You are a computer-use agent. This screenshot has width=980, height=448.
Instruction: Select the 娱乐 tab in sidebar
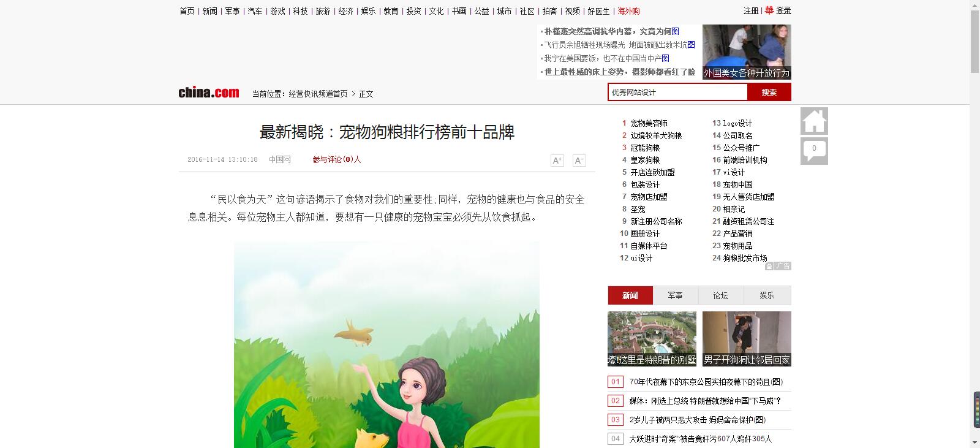tap(767, 295)
